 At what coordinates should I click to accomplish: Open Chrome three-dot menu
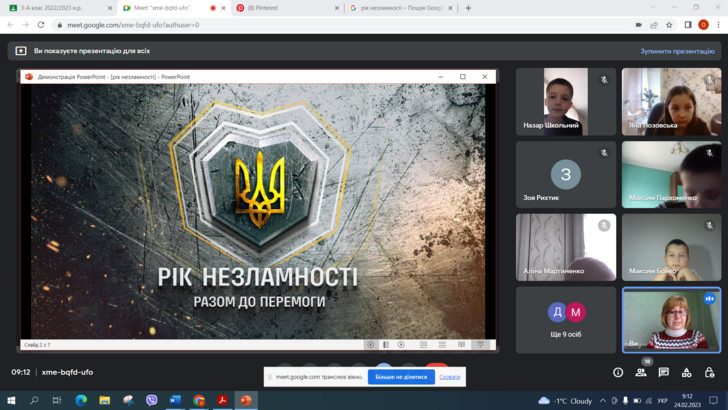click(x=718, y=25)
